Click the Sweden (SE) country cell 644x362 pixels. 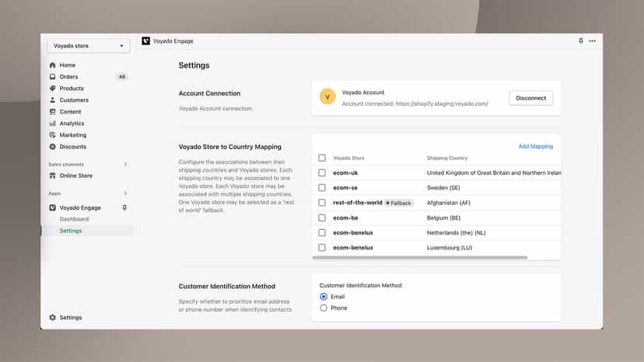tap(443, 187)
